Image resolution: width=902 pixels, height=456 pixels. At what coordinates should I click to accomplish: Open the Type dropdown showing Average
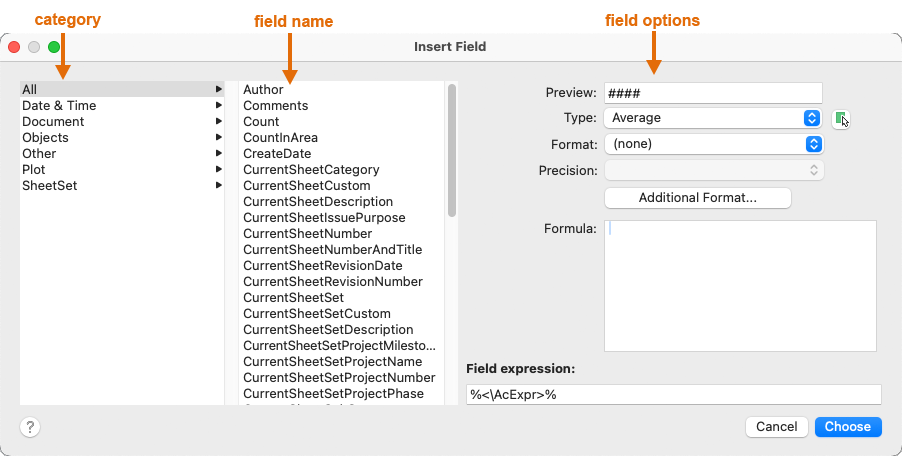point(714,118)
